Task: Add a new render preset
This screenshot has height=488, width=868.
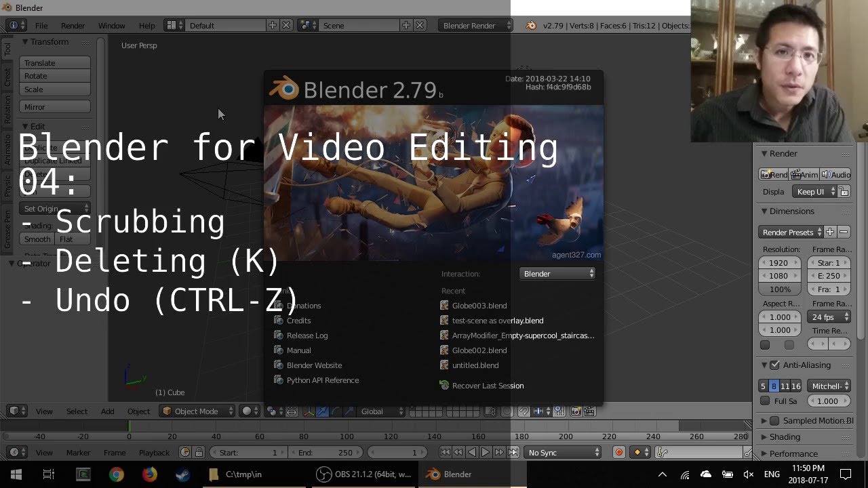Action: (x=830, y=232)
